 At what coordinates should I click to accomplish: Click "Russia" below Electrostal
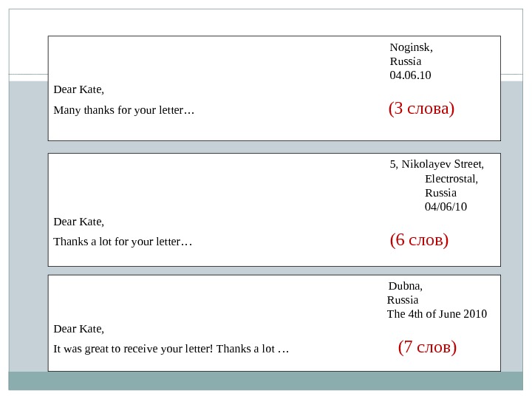[440, 192]
